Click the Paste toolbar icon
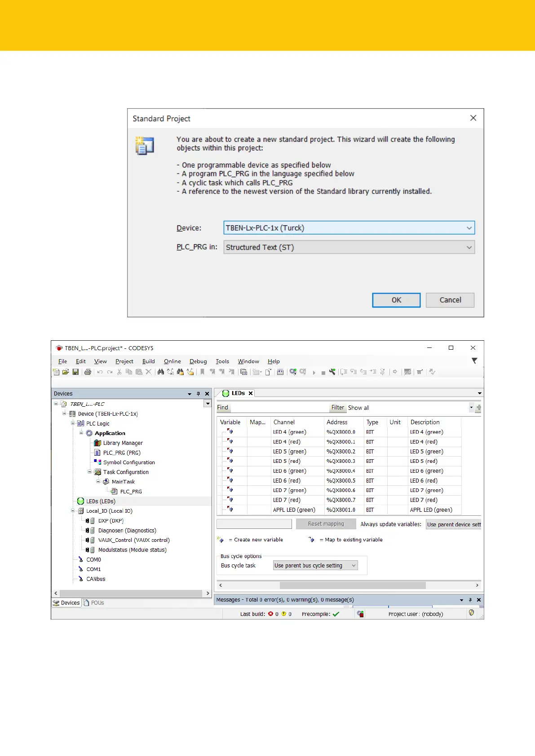The width and height of the screenshot is (535, 756). [x=139, y=372]
